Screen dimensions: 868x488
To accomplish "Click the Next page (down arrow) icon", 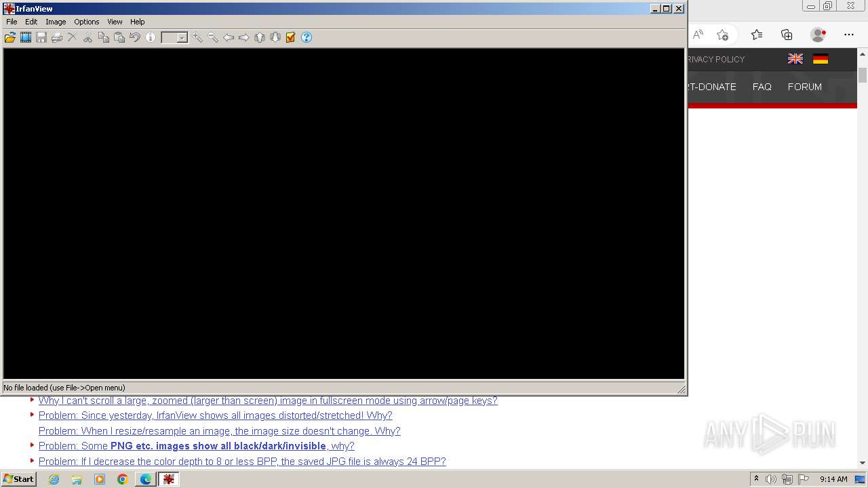I will tap(275, 37).
